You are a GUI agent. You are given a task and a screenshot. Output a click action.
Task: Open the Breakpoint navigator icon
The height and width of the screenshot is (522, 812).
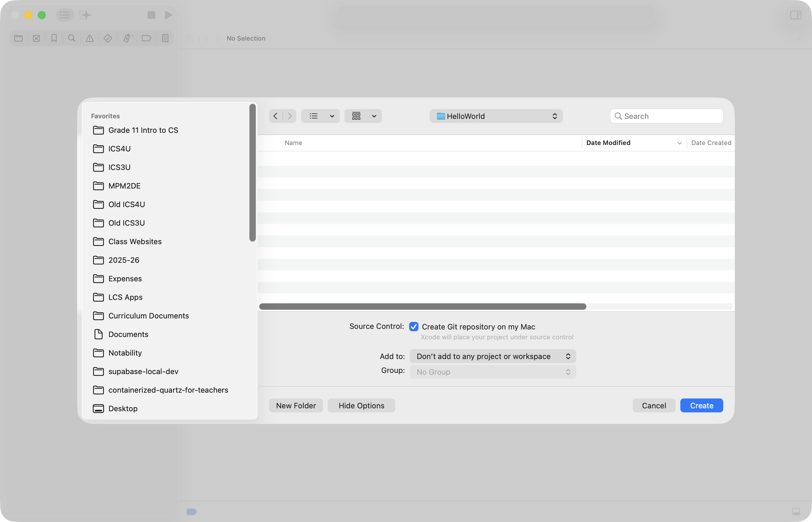146,38
